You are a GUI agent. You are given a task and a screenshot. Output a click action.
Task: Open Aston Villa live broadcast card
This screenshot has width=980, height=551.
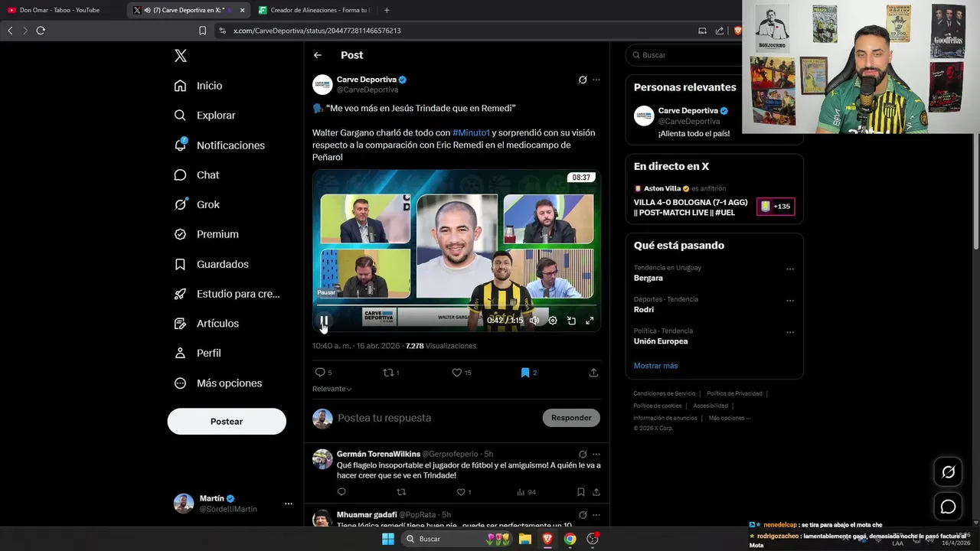[714, 201]
